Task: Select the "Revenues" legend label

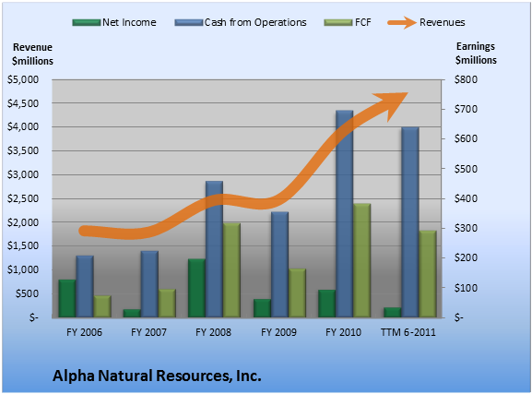Action: pyautogui.click(x=443, y=22)
